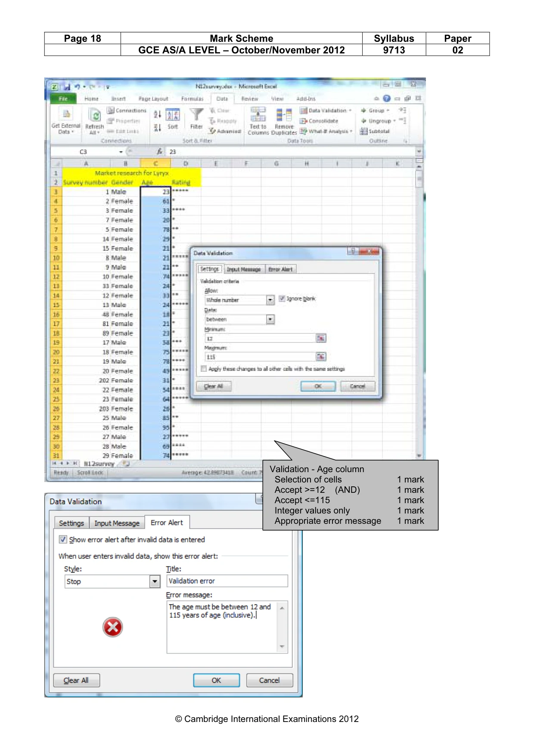
Task: Click the Maximum field containing 115
Action: [x=261, y=357]
